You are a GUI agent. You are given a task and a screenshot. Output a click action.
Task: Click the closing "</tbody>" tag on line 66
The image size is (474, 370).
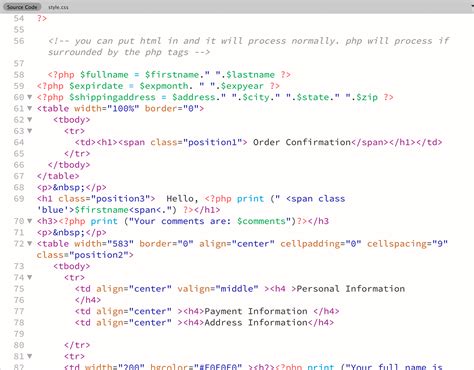(x=69, y=165)
